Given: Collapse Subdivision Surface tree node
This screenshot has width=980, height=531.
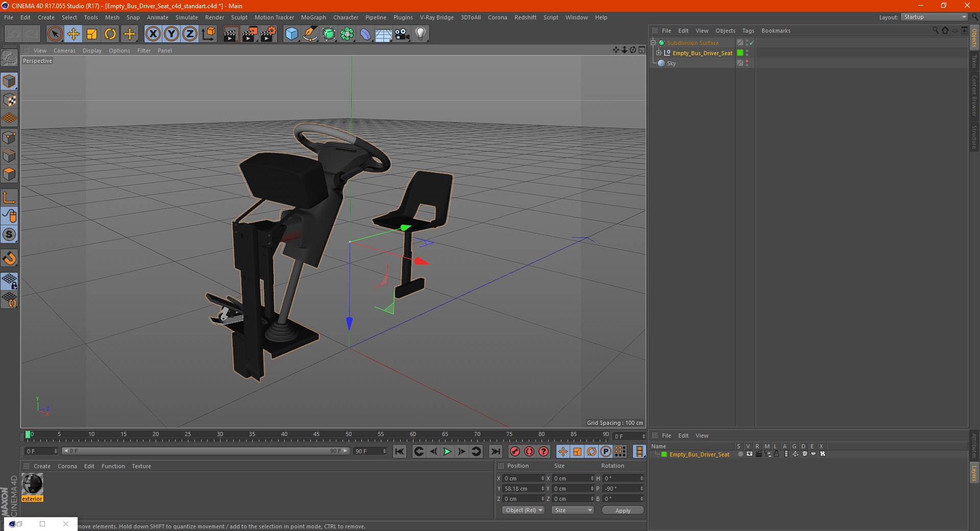Looking at the screenshot, I should pyautogui.click(x=653, y=43).
